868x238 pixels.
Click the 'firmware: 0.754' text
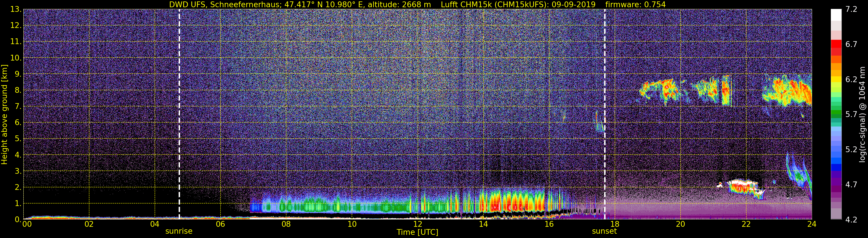636,4
